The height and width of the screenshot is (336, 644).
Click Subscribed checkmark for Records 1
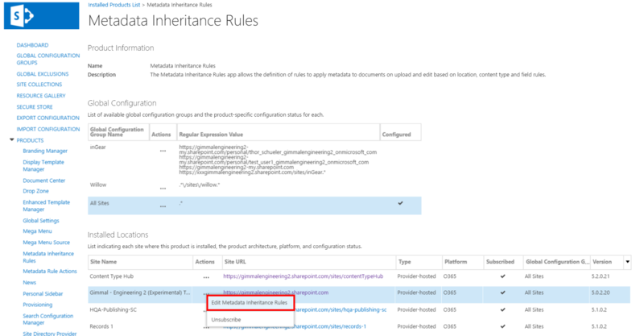[502, 326]
